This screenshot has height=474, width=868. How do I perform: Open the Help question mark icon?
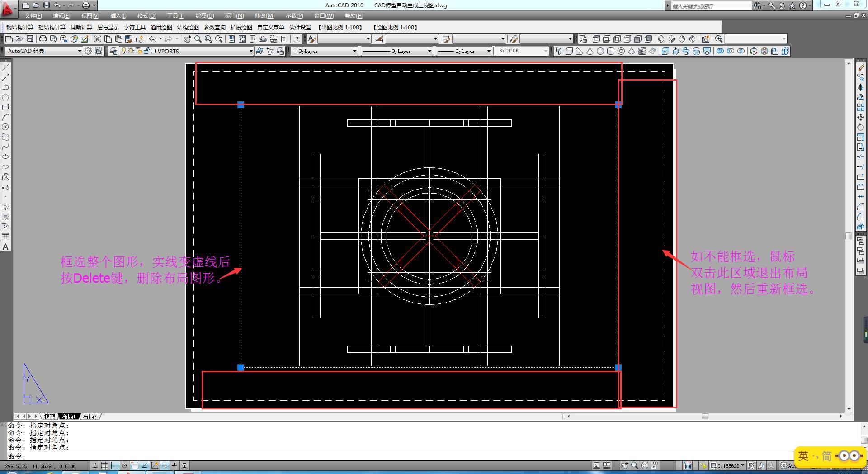coord(297,39)
